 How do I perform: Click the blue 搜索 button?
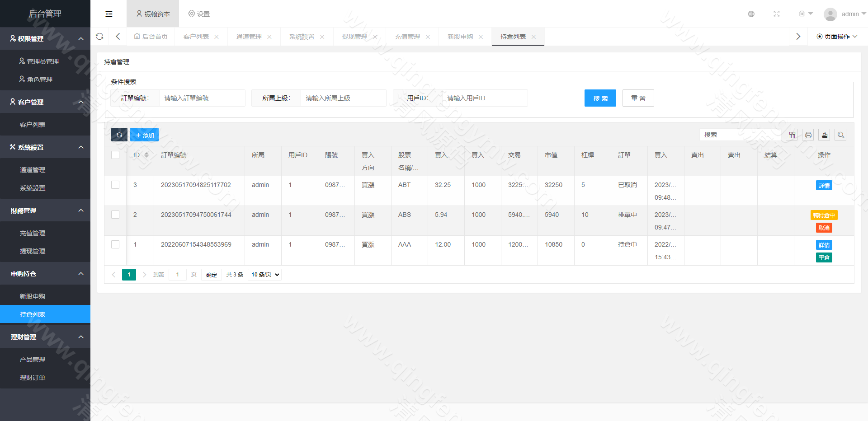point(600,98)
